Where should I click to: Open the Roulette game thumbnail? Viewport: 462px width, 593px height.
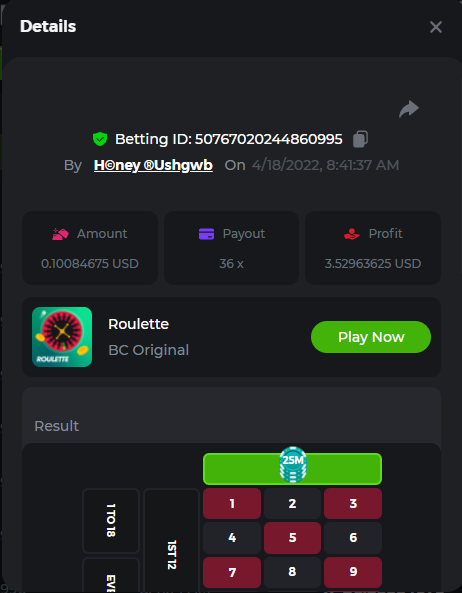62,337
